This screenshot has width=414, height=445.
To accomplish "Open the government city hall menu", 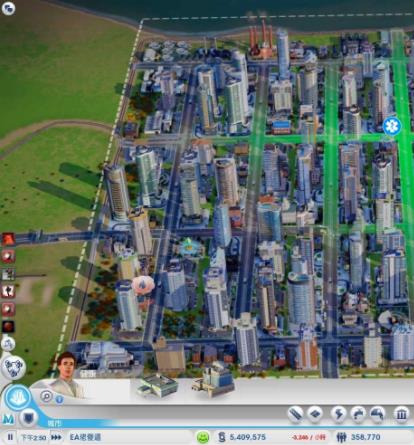I will (x=402, y=414).
